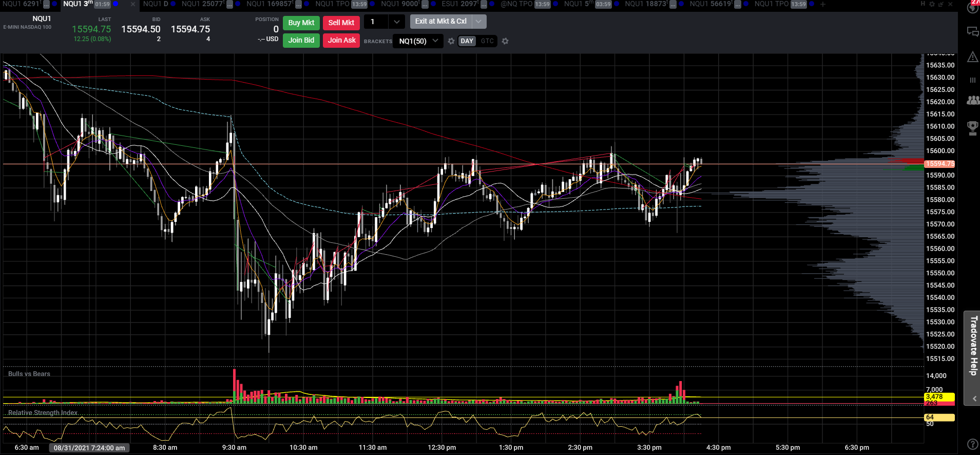Viewport: 980px width, 455px height.
Task: Open ellipsis menu on NQU1 56619 tab
Action: click(738, 5)
